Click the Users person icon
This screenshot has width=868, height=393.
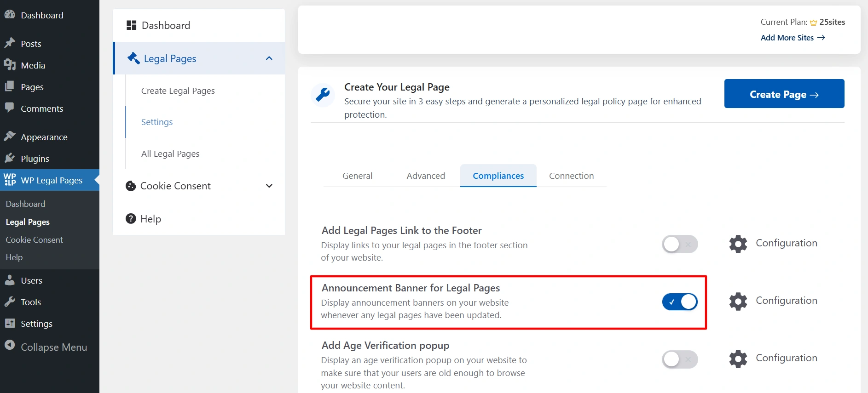pos(10,280)
